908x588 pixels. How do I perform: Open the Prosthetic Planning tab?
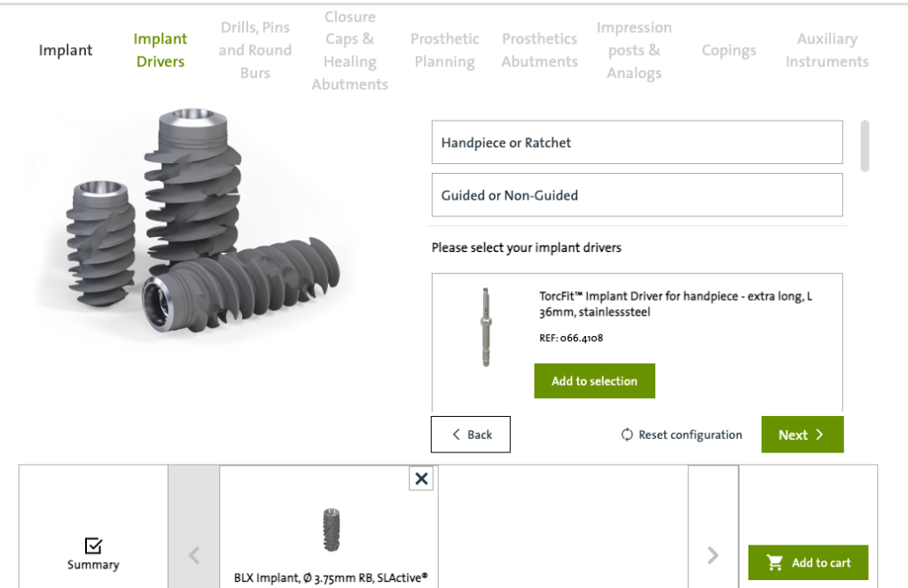click(x=445, y=51)
